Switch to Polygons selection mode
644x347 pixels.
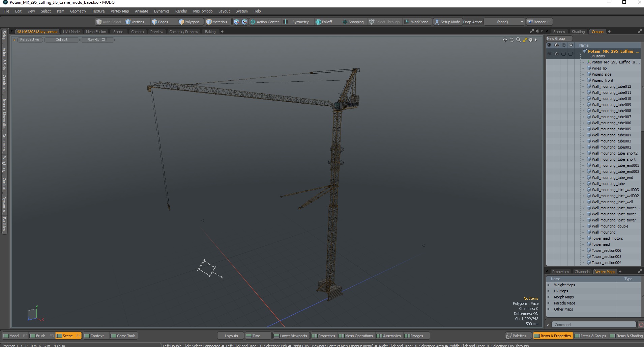coord(189,22)
